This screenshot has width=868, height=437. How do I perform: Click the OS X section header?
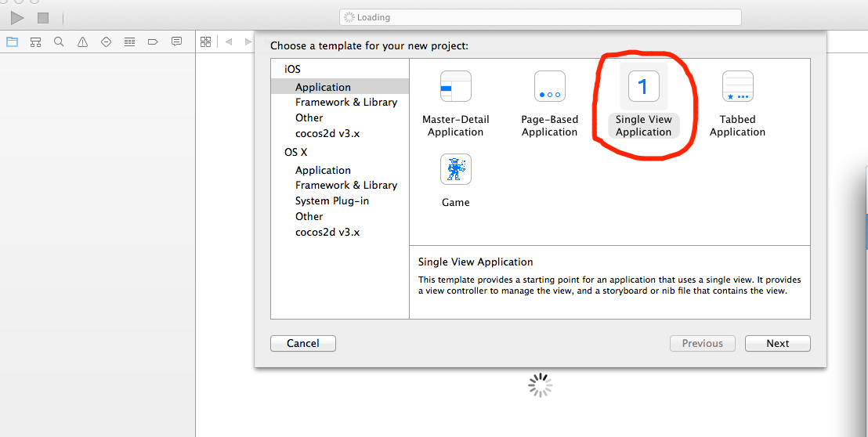pos(295,152)
